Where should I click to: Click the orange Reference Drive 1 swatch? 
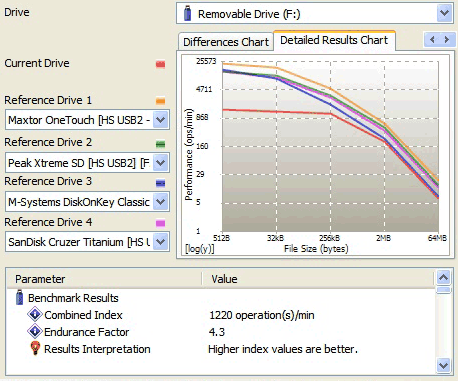point(160,101)
